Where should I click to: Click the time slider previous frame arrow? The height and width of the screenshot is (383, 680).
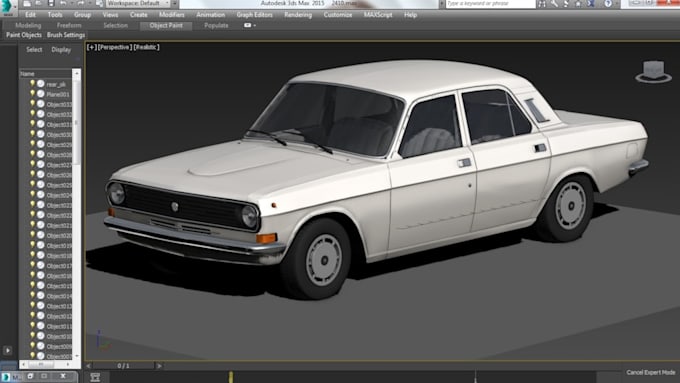89,366
